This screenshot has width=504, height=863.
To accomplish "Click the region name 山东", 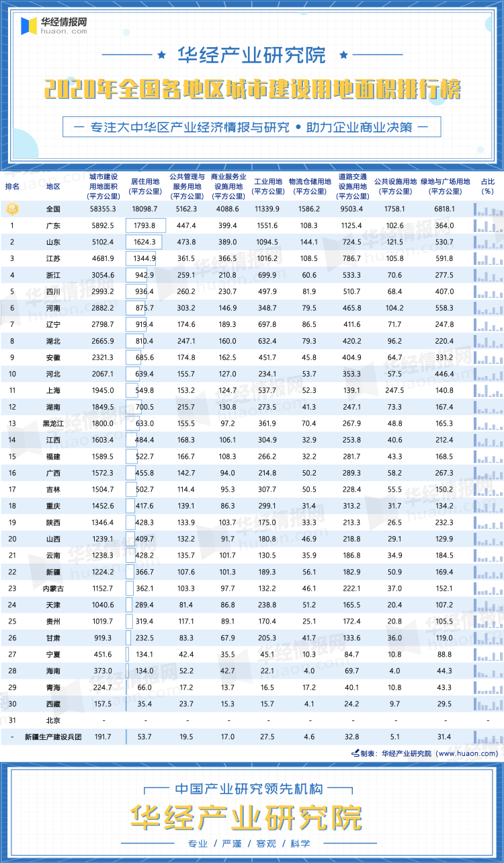I will (53, 241).
